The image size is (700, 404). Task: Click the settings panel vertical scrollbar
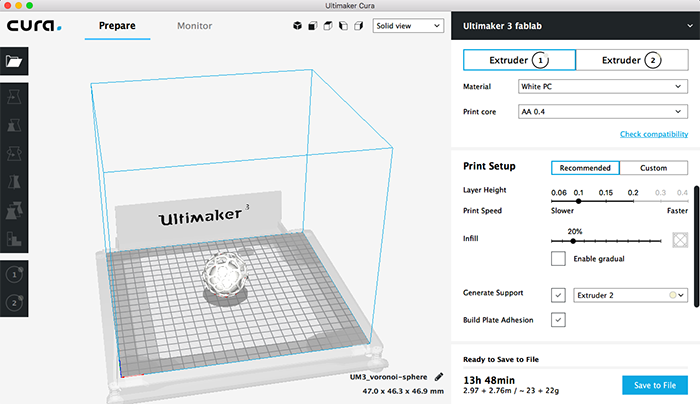[696, 246]
